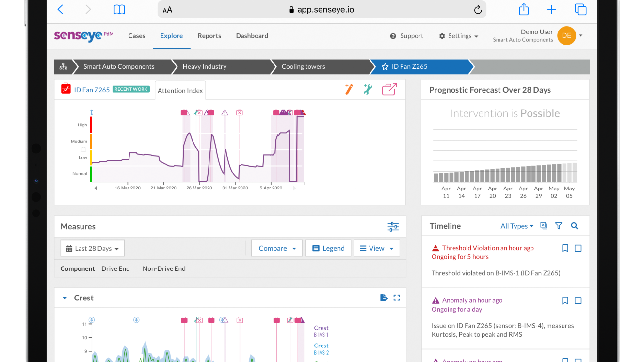Screen dimensions: 644x362
Task: Search the Timeline with magnifier icon
Action: (x=575, y=226)
